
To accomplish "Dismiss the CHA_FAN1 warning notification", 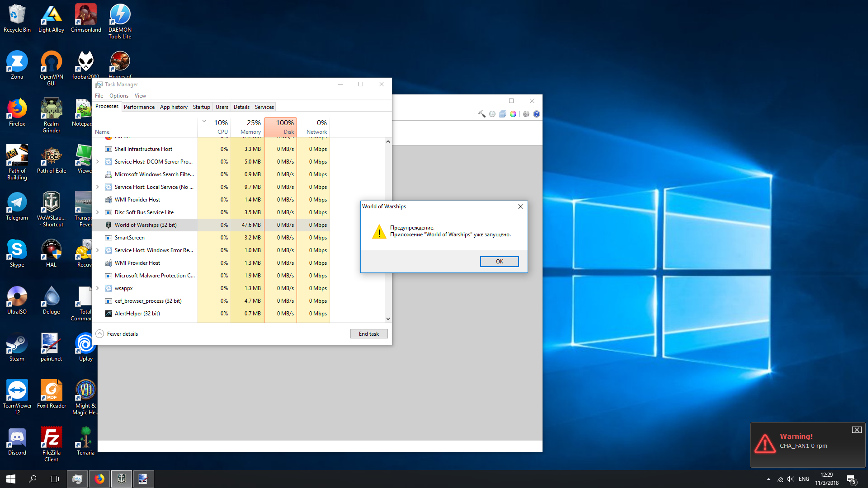I will pos(857,430).
